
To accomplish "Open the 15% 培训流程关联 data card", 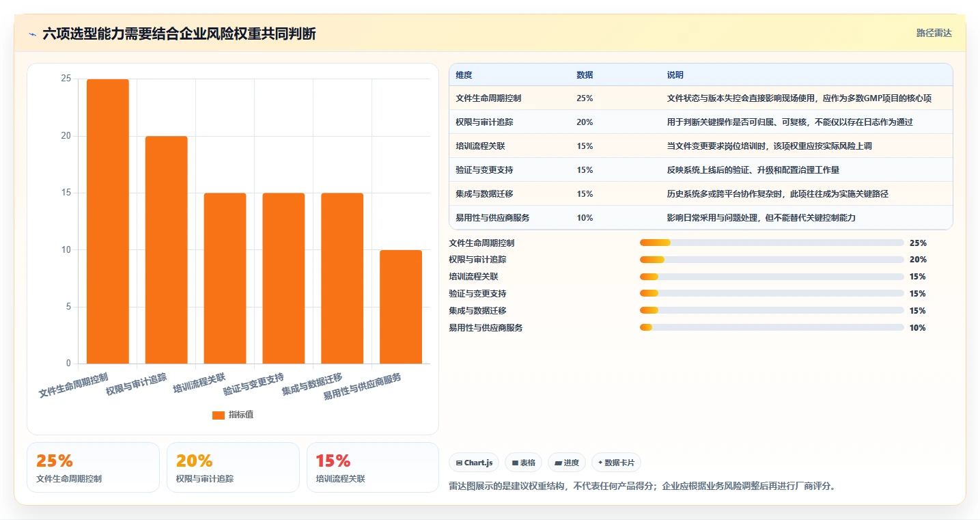I will [x=373, y=467].
